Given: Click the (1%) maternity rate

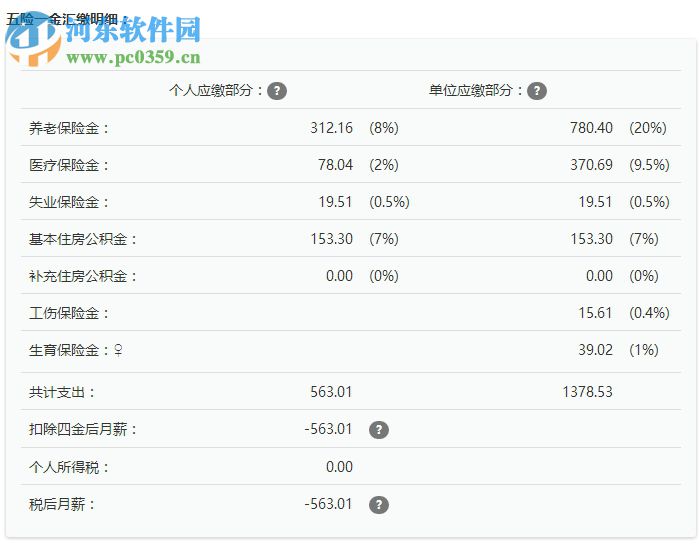Looking at the screenshot, I should tap(644, 350).
